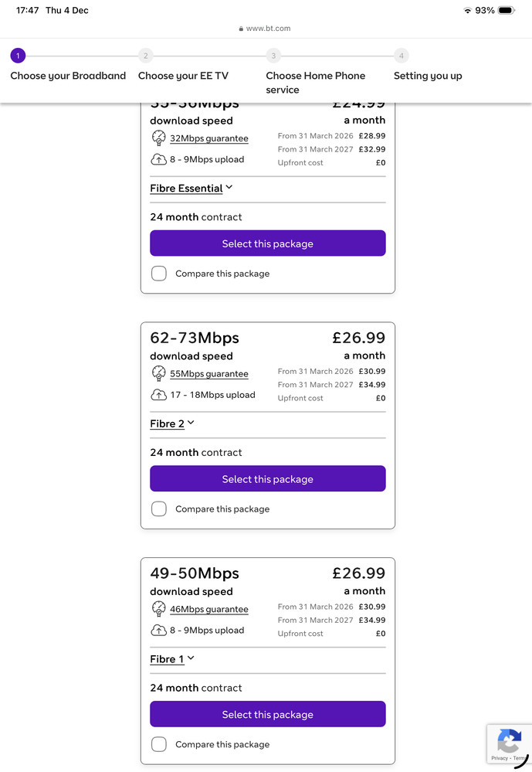Tick Compare this package for Fibre 2
This screenshot has width=532, height=772.
(159, 508)
